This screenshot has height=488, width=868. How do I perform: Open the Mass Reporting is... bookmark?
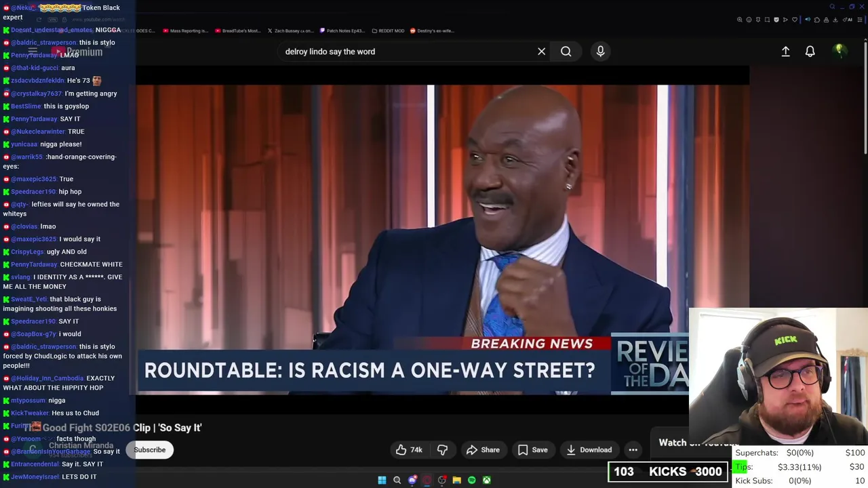point(184,30)
